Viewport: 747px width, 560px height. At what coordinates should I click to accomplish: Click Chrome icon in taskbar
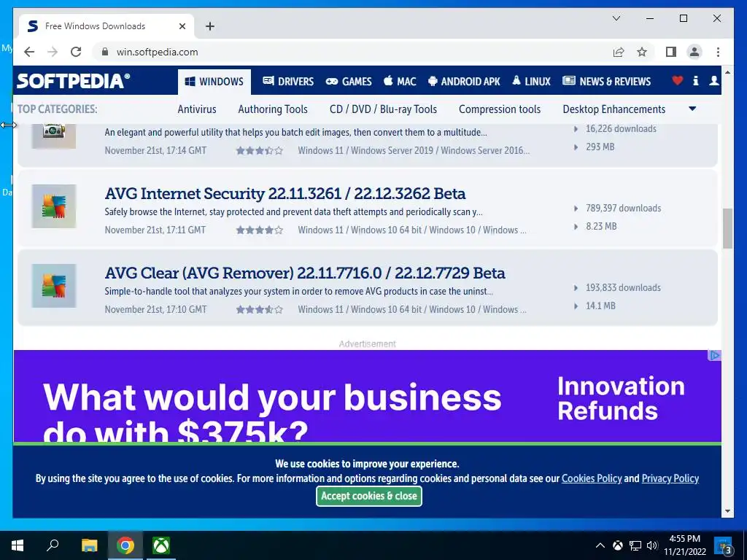click(x=125, y=545)
